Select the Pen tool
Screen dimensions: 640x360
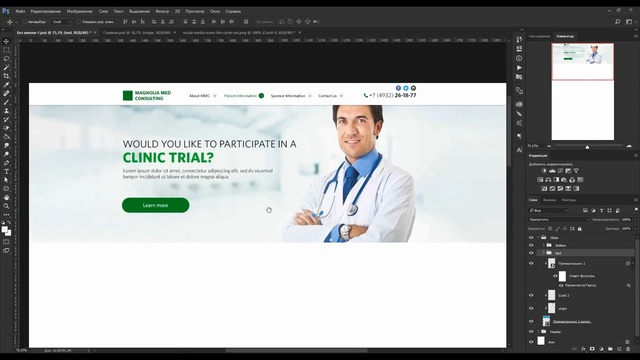point(6,163)
